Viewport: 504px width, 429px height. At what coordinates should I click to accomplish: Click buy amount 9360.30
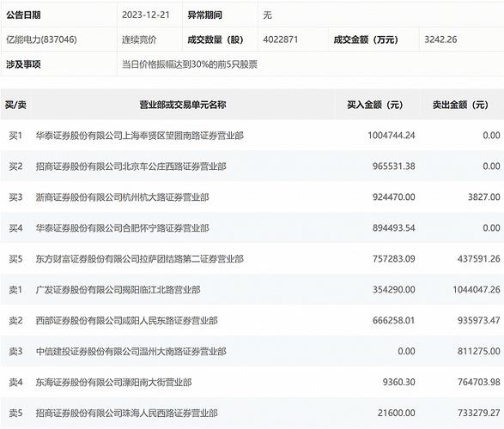[x=399, y=382]
